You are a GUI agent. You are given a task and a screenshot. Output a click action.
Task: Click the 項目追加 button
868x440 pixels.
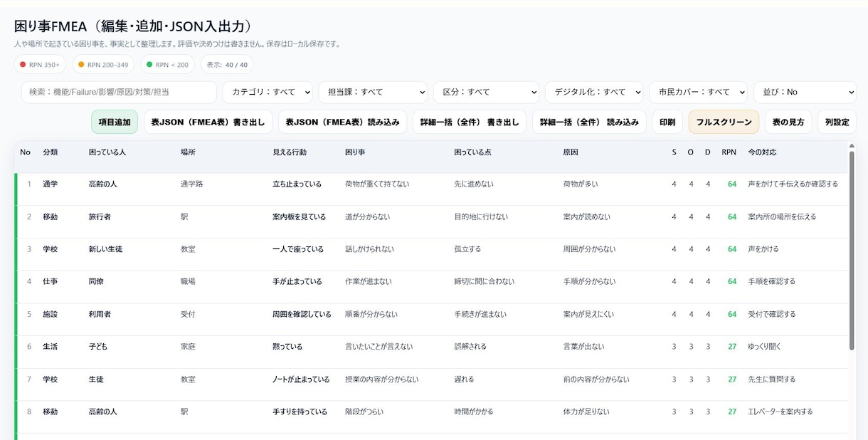(x=115, y=122)
